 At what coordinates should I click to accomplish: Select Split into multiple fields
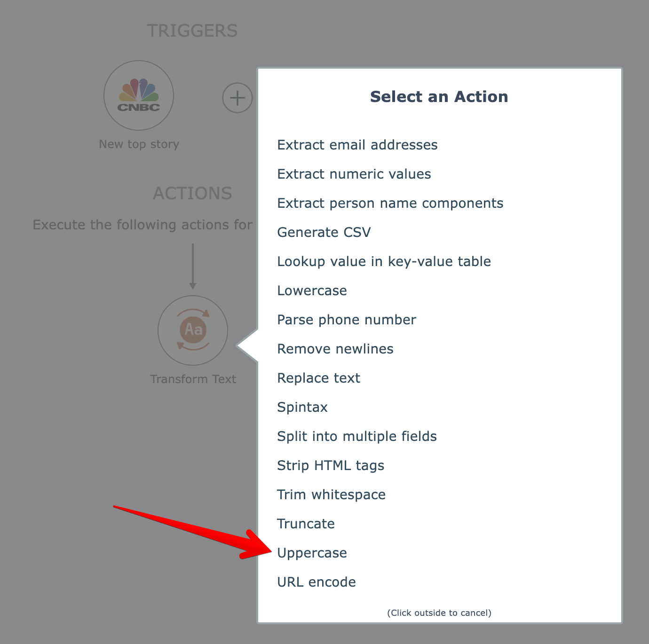click(356, 436)
